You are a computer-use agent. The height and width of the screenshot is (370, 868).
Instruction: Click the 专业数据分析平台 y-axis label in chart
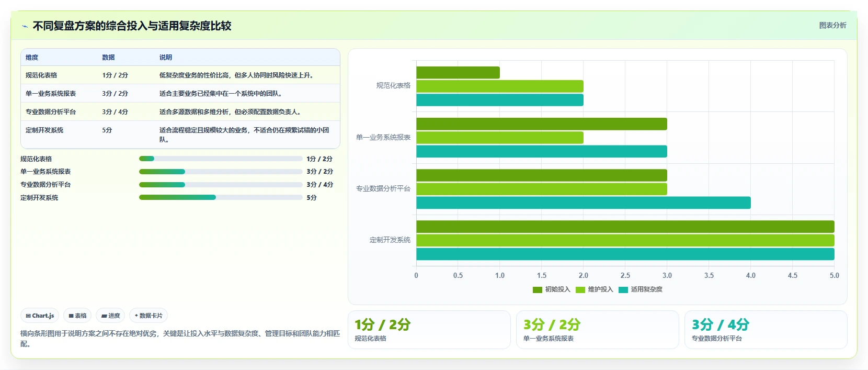tap(383, 188)
